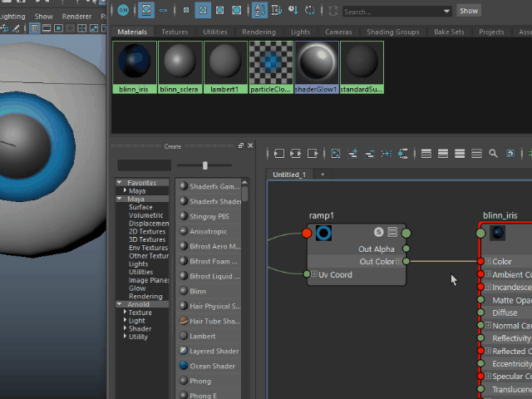The height and width of the screenshot is (399, 532).
Task: Toggle A-Z alphabetical sort icon
Action: tap(259, 10)
